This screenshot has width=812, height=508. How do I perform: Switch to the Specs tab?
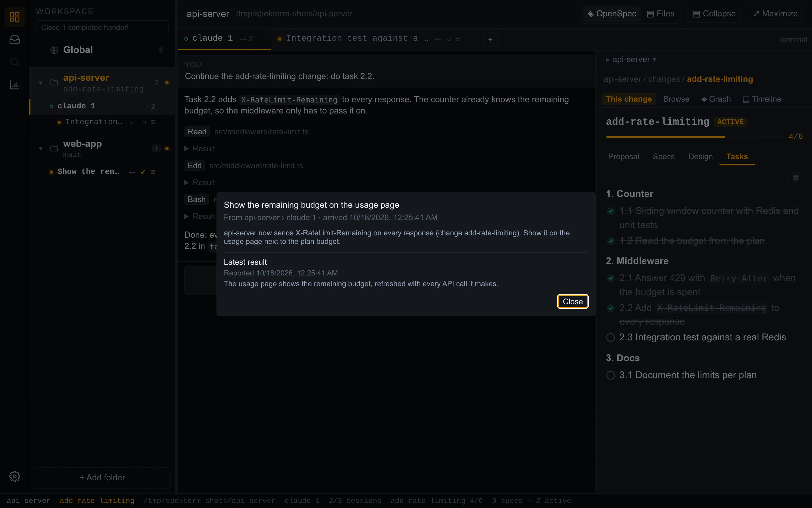(x=663, y=157)
